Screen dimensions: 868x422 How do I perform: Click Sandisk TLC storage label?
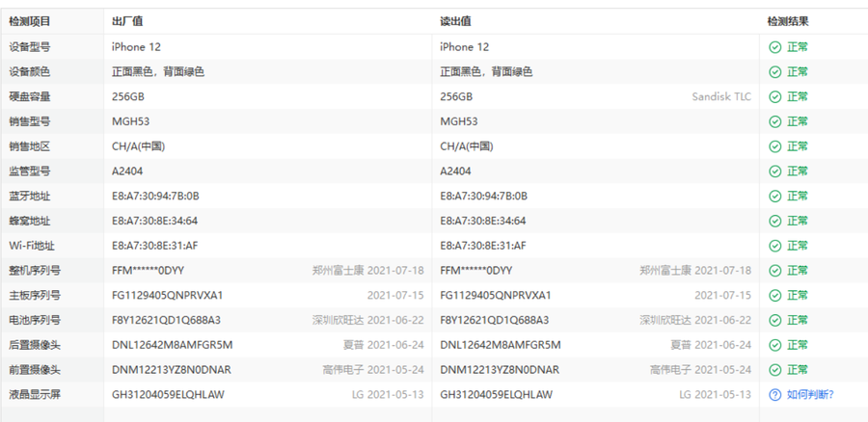coord(720,96)
